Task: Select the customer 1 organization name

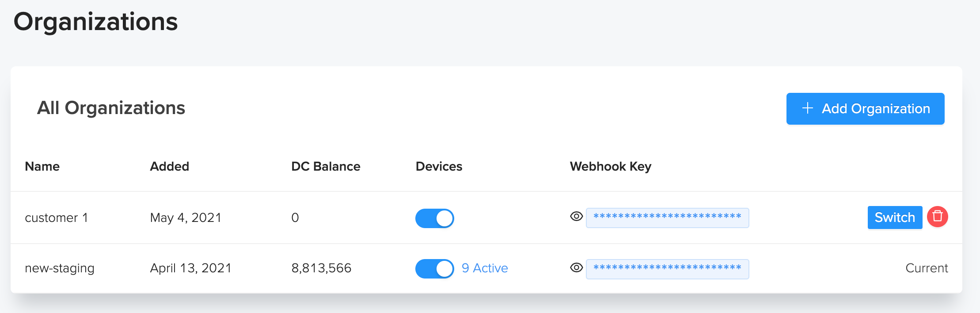Action: click(x=57, y=218)
